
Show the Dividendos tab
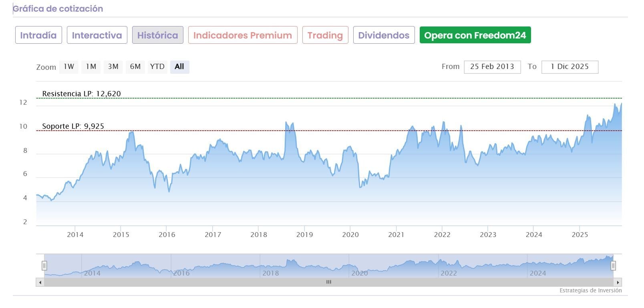pos(384,35)
